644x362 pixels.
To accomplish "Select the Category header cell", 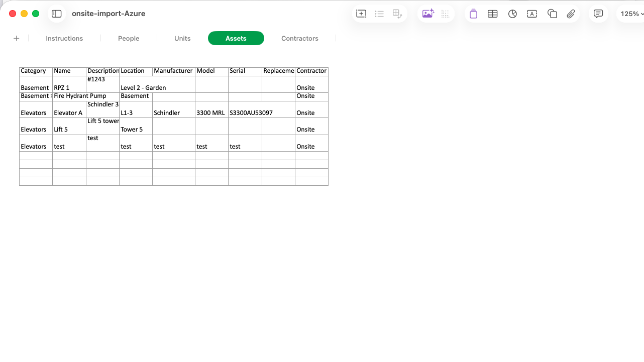I will point(36,71).
